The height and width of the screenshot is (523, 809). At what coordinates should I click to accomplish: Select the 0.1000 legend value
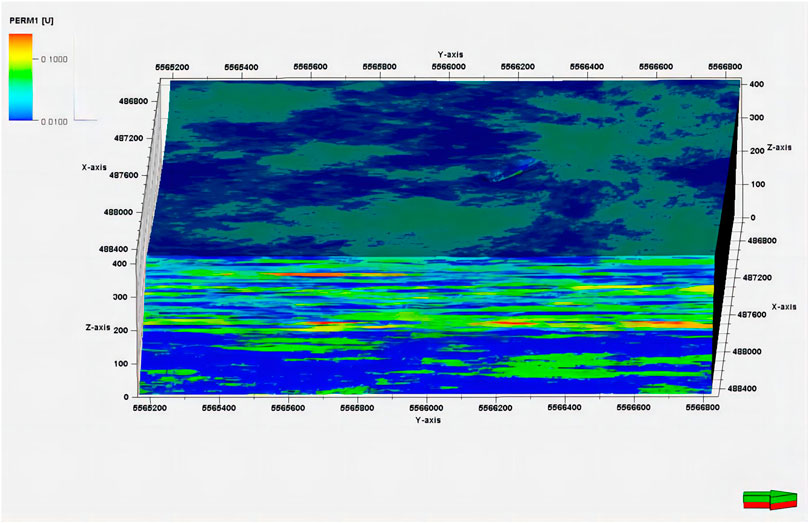[54, 59]
